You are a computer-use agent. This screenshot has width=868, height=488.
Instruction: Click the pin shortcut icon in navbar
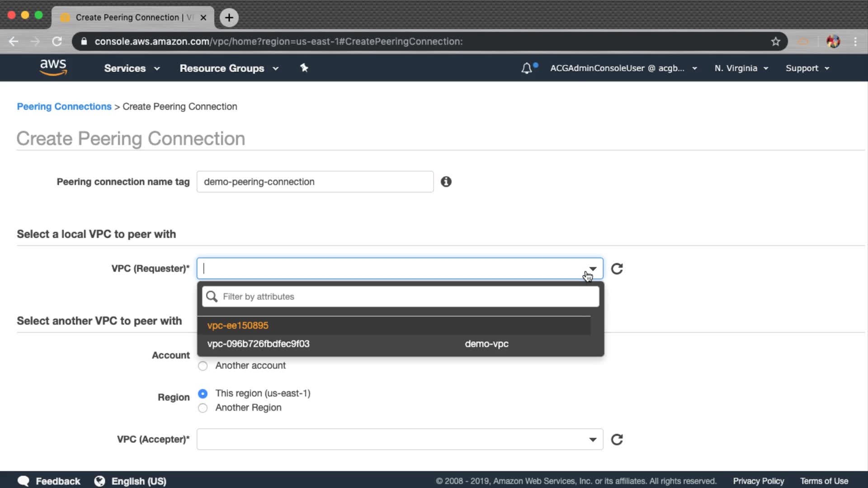pyautogui.click(x=304, y=68)
